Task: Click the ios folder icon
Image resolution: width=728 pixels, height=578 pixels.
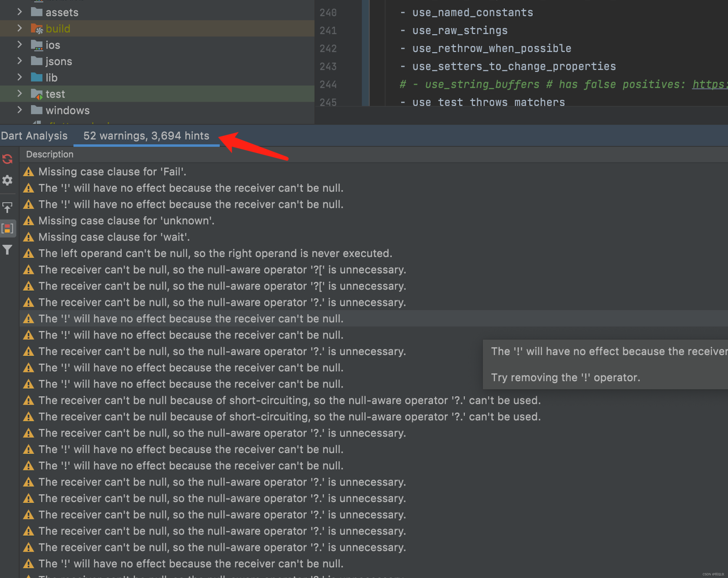Action: click(x=37, y=45)
